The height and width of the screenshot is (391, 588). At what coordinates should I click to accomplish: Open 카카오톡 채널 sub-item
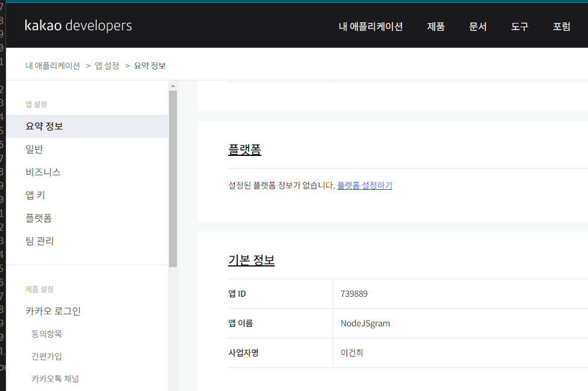click(x=55, y=379)
